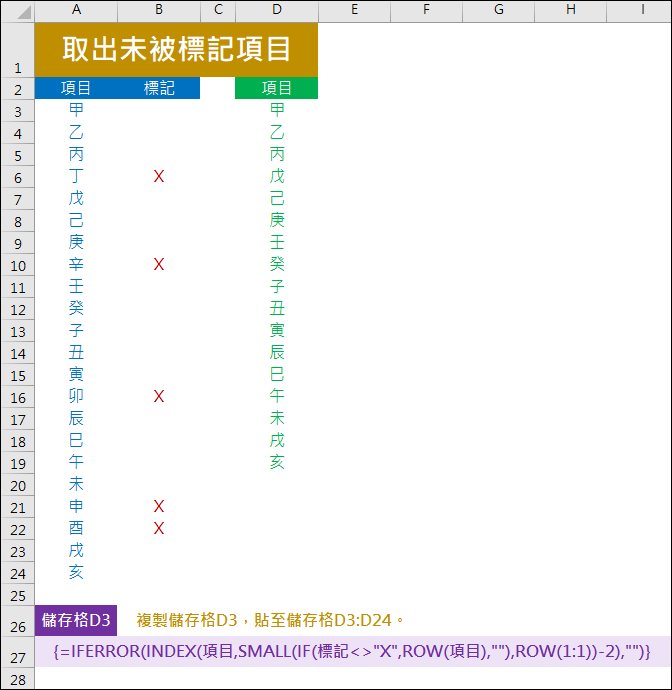Image resolution: width=672 pixels, height=690 pixels.
Task: Select cell A20 containing 未
Action: click(76, 484)
